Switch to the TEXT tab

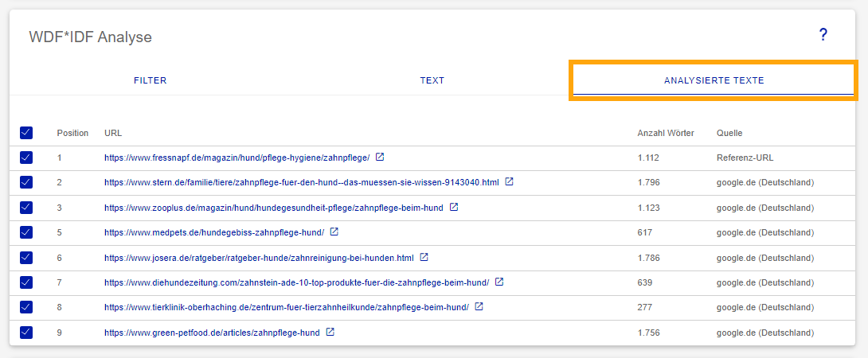[x=432, y=81]
